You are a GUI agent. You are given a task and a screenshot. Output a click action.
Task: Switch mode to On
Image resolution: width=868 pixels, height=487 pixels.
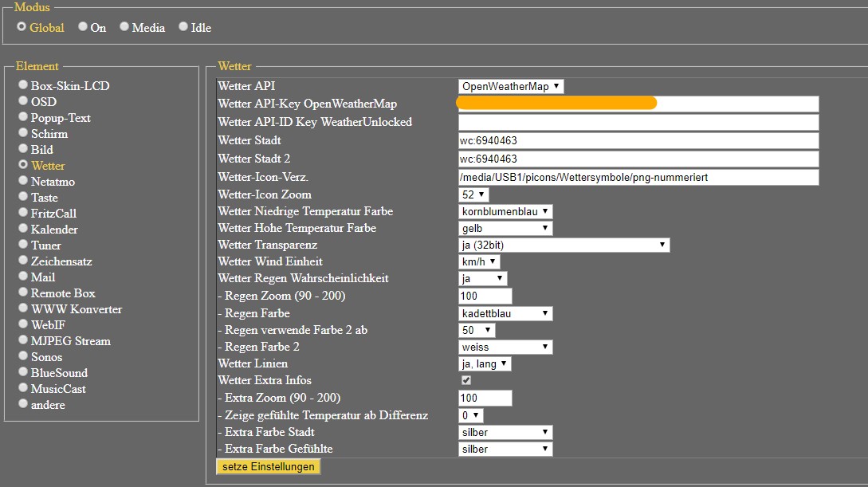click(x=83, y=27)
